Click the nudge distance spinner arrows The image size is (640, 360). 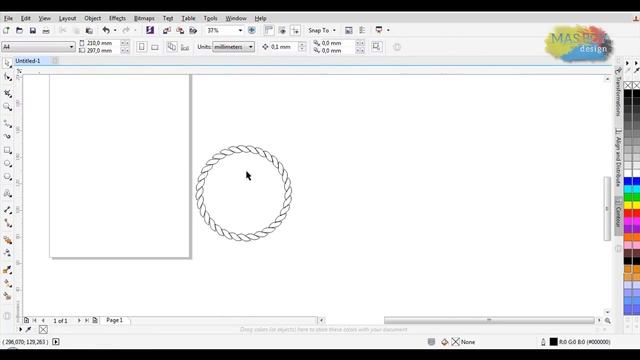(x=302, y=47)
